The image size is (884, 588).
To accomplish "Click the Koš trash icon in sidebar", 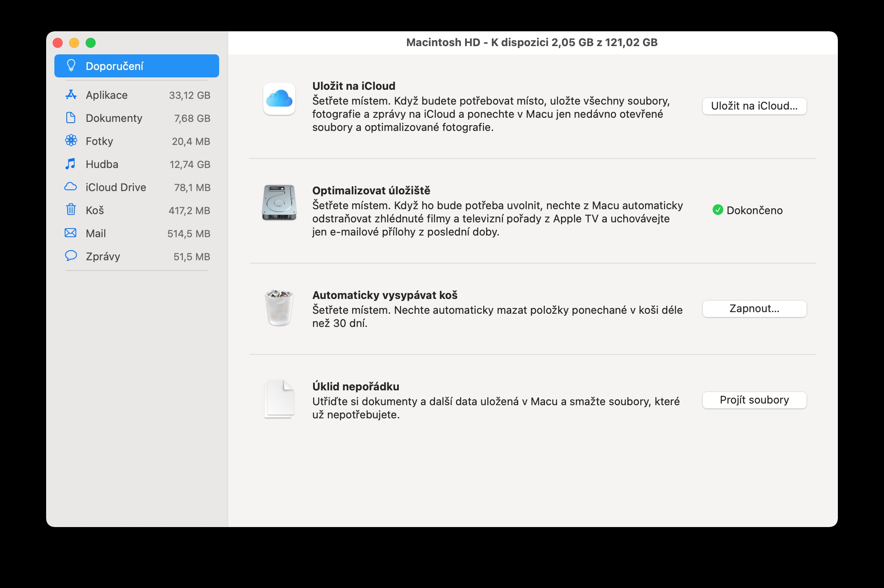I will [x=71, y=210].
